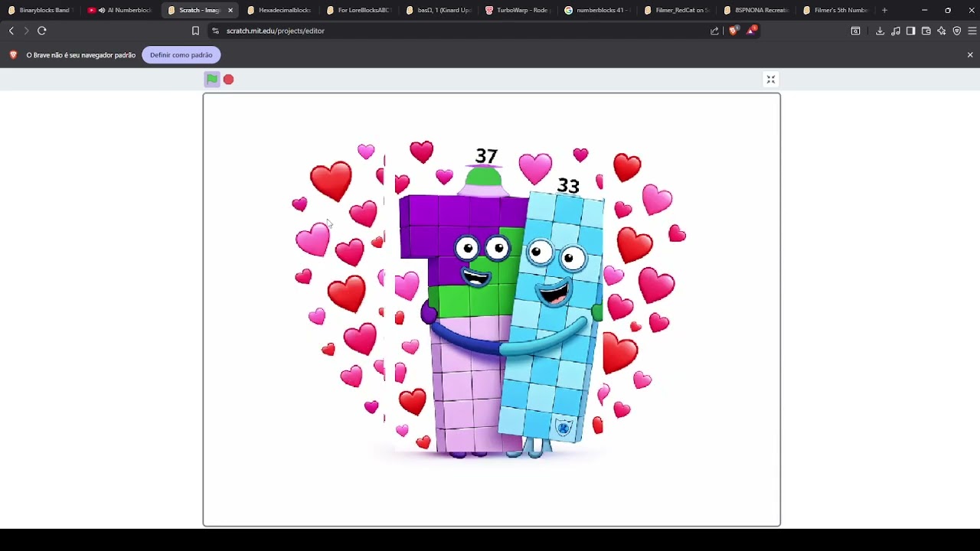Viewport: 980px width, 551px height.
Task: Exit full screen stage mode
Action: [771, 80]
